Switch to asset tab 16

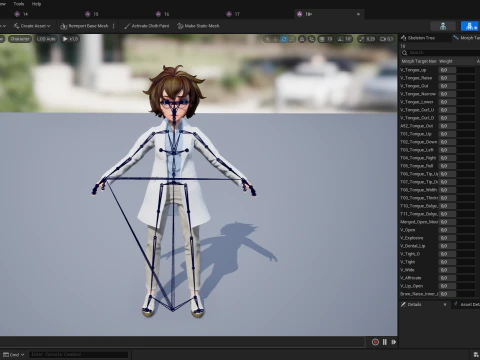(163, 14)
